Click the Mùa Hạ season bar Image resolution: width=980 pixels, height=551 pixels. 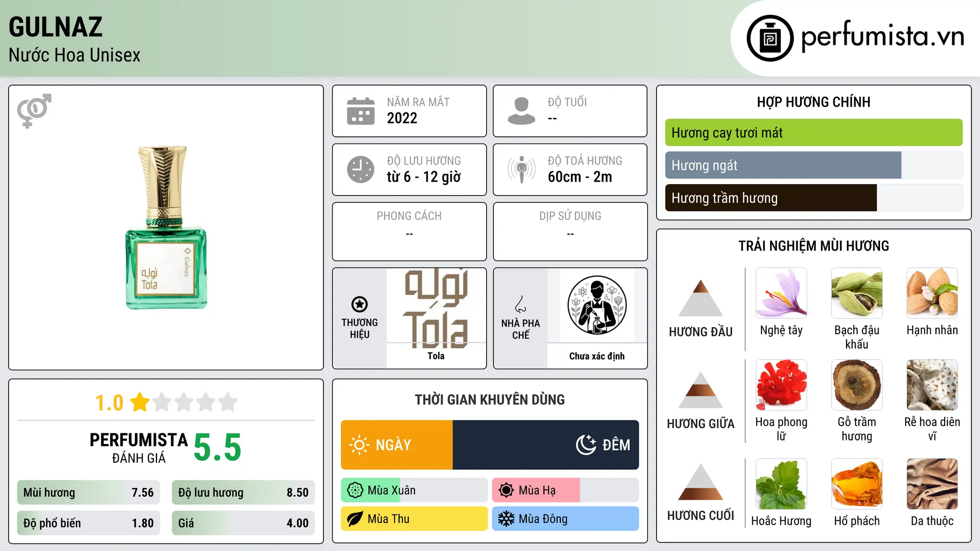coord(566,490)
